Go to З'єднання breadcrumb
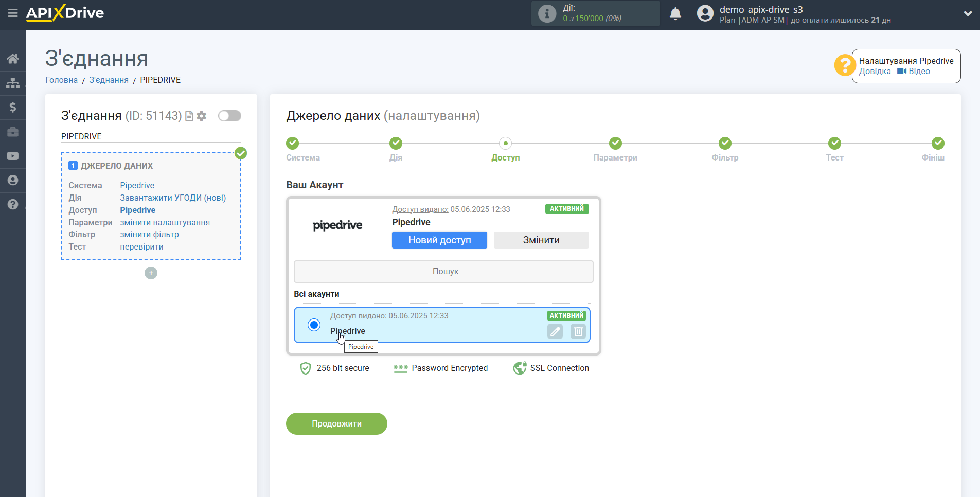The width and height of the screenshot is (980, 497). coord(109,80)
